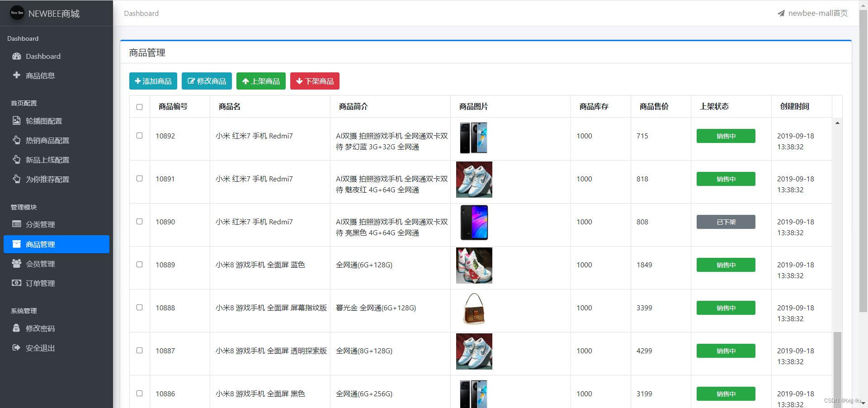Click the archive icon beside 商品管理
This screenshot has width=868, height=408.
point(17,244)
